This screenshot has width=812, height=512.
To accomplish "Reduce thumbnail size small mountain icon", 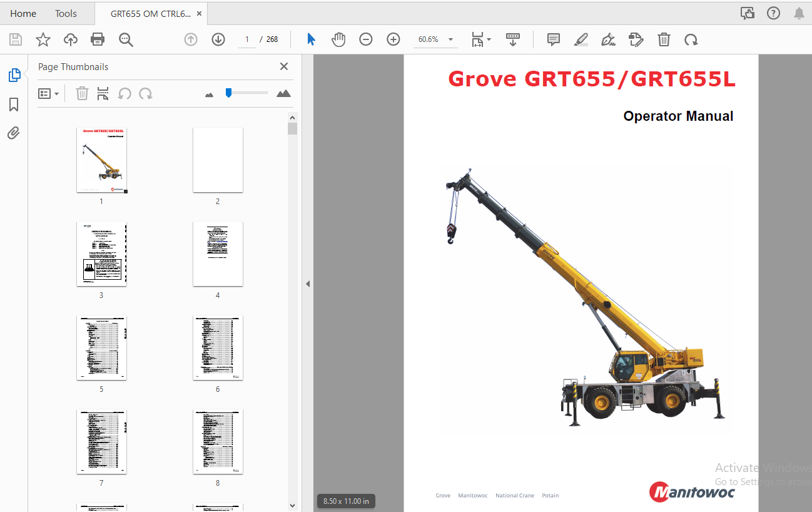I will pos(210,95).
